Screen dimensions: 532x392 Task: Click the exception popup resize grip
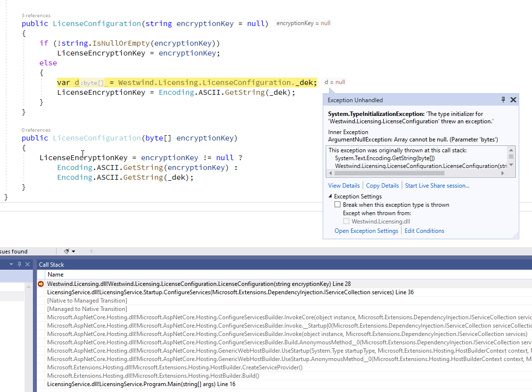515,235
